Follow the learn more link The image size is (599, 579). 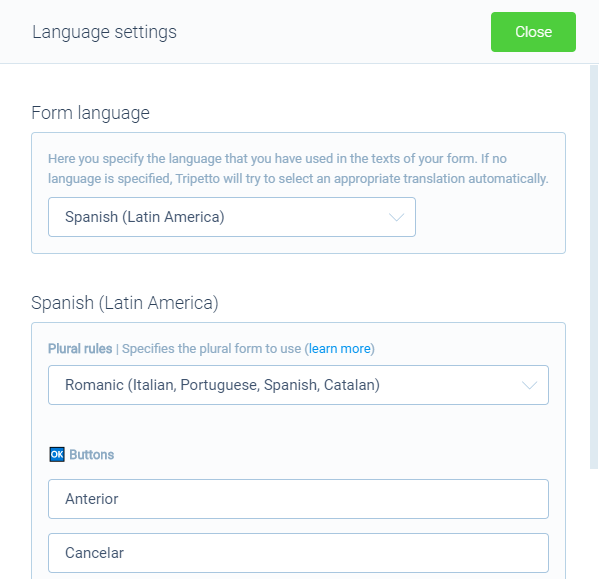pyautogui.click(x=340, y=349)
